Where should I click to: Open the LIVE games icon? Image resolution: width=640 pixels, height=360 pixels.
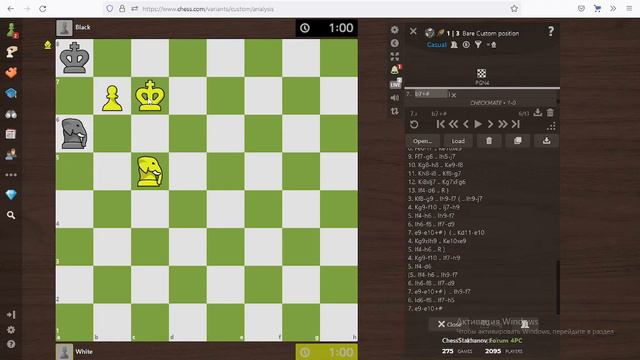(396, 84)
